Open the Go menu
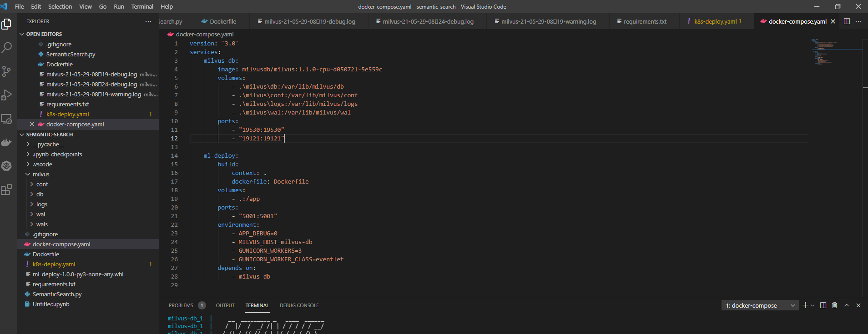The height and width of the screenshot is (334, 868). pyautogui.click(x=103, y=6)
